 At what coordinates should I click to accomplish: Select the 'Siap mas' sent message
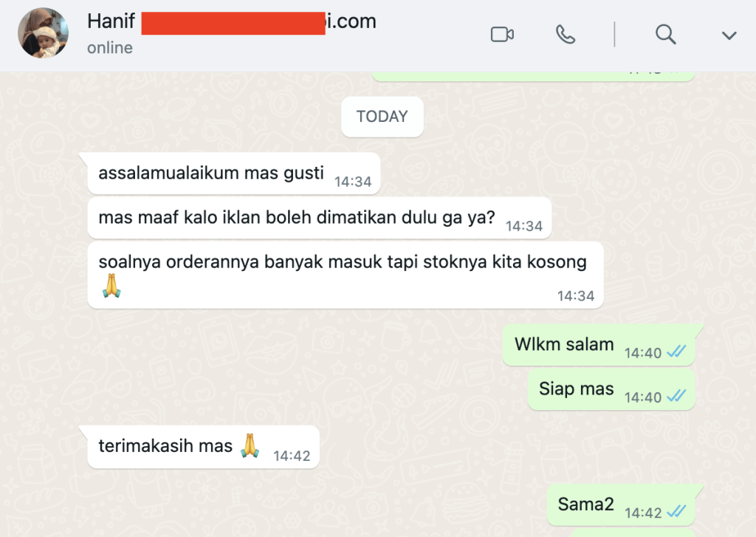[x=611, y=390]
